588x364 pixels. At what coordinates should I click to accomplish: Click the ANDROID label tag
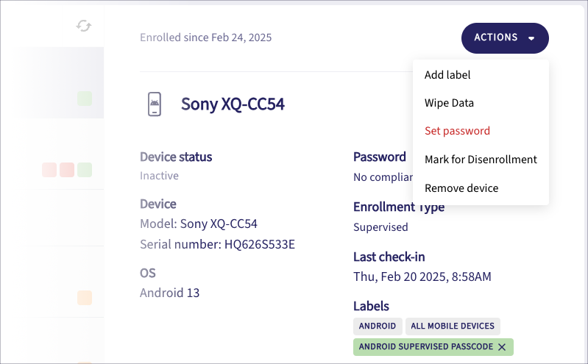pyautogui.click(x=378, y=326)
